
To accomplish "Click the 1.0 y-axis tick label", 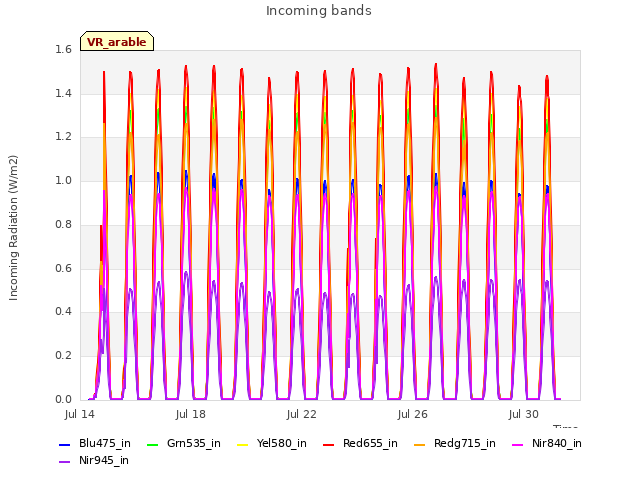I will pyautogui.click(x=63, y=181).
